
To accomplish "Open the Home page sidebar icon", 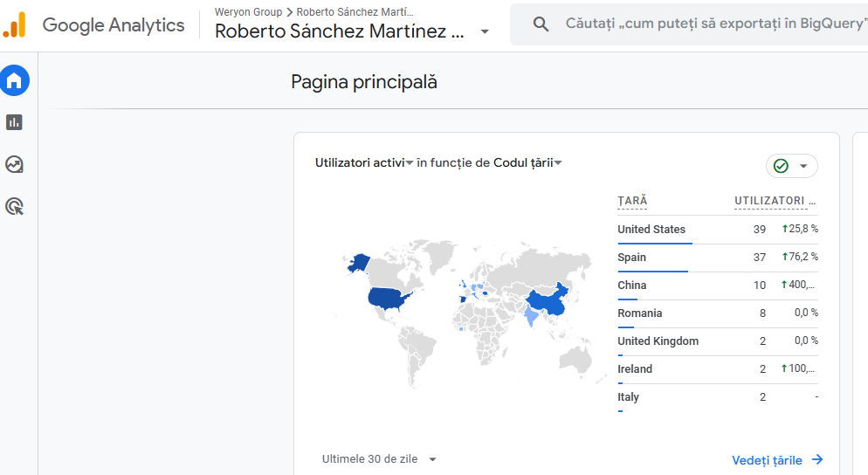I will 14,81.
